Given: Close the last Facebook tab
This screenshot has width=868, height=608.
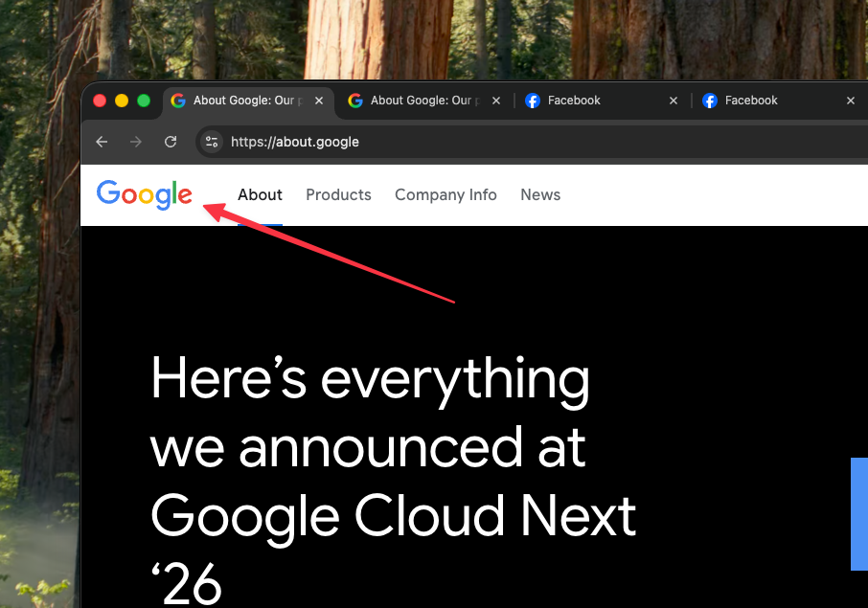Looking at the screenshot, I should click(851, 101).
